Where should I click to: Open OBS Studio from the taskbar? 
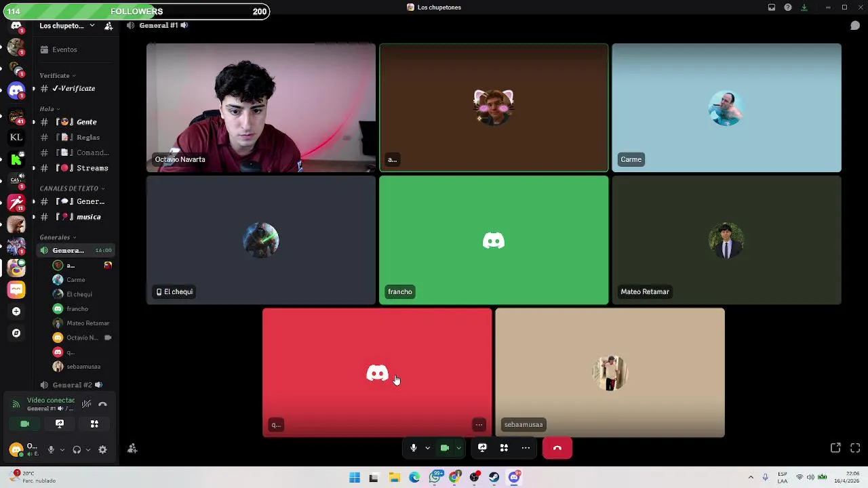point(474,478)
